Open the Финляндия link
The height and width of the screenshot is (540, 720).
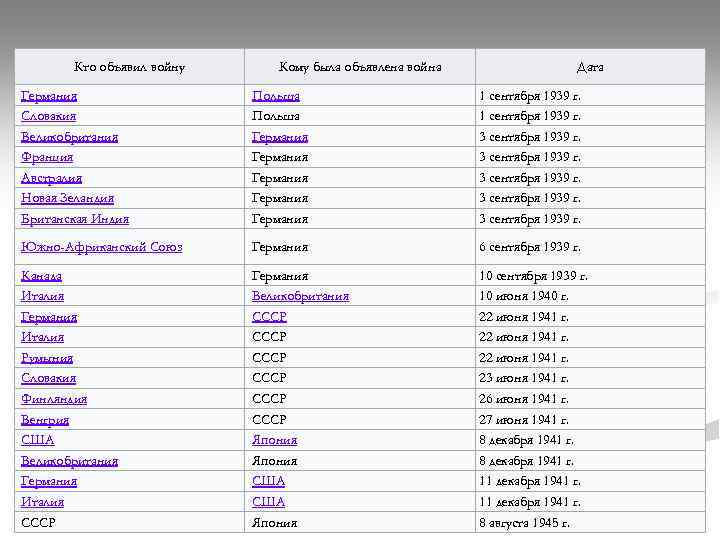54,399
